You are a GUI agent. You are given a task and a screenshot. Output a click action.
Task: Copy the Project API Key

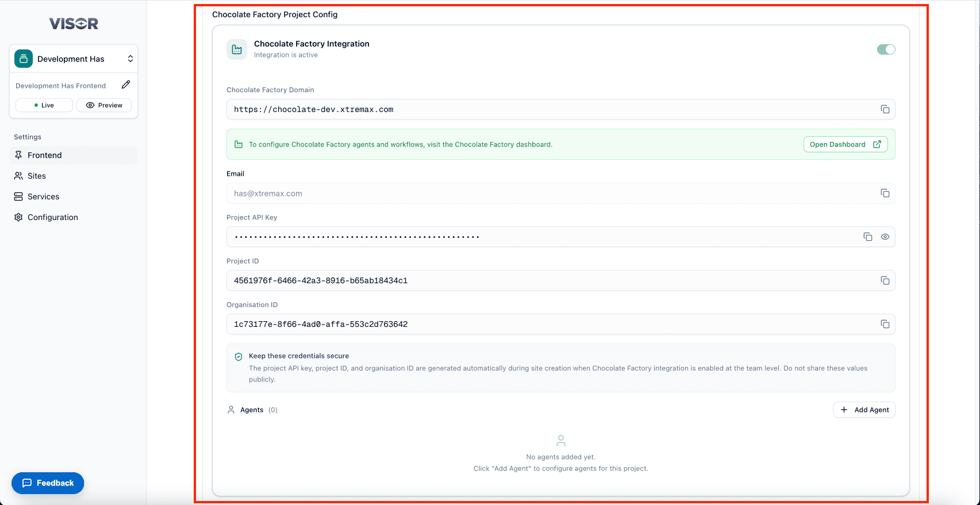[868, 237]
